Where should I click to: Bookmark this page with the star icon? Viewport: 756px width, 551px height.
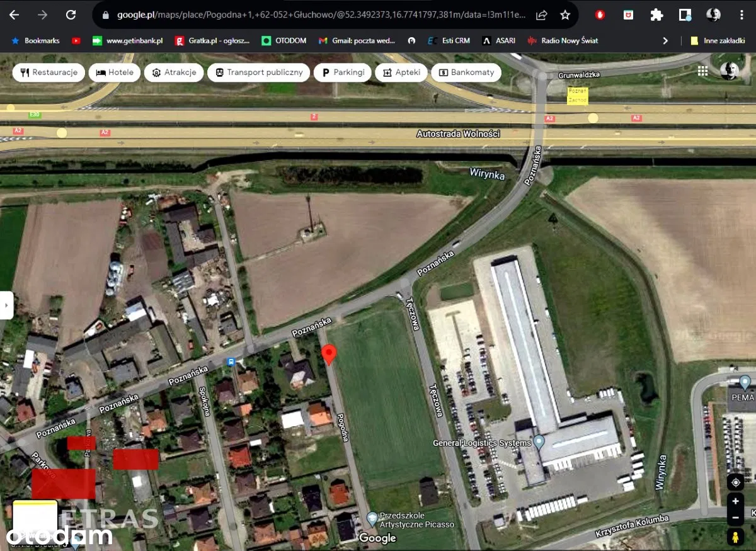click(565, 14)
